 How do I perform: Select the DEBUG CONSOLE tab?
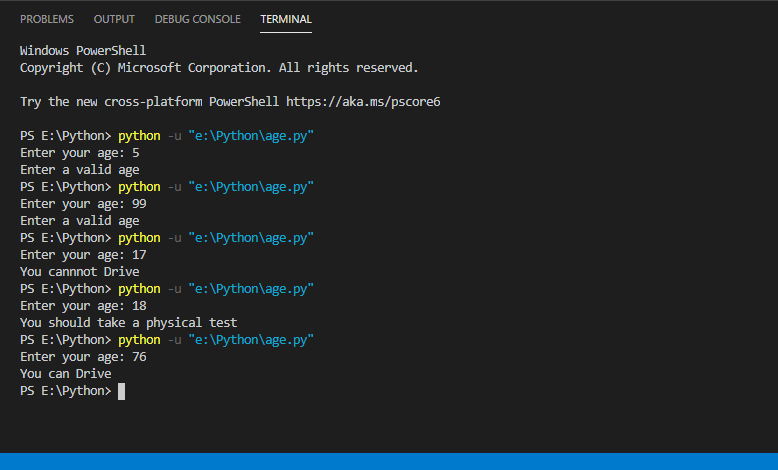click(x=197, y=19)
